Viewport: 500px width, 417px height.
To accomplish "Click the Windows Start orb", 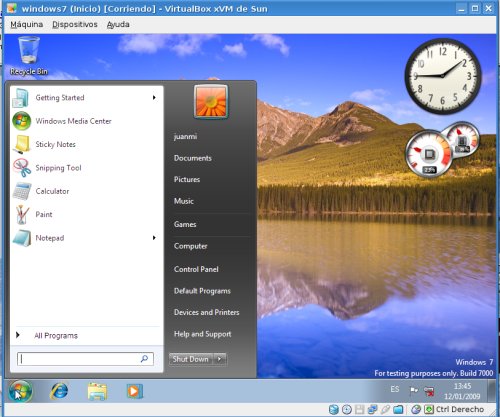I will [x=20, y=391].
